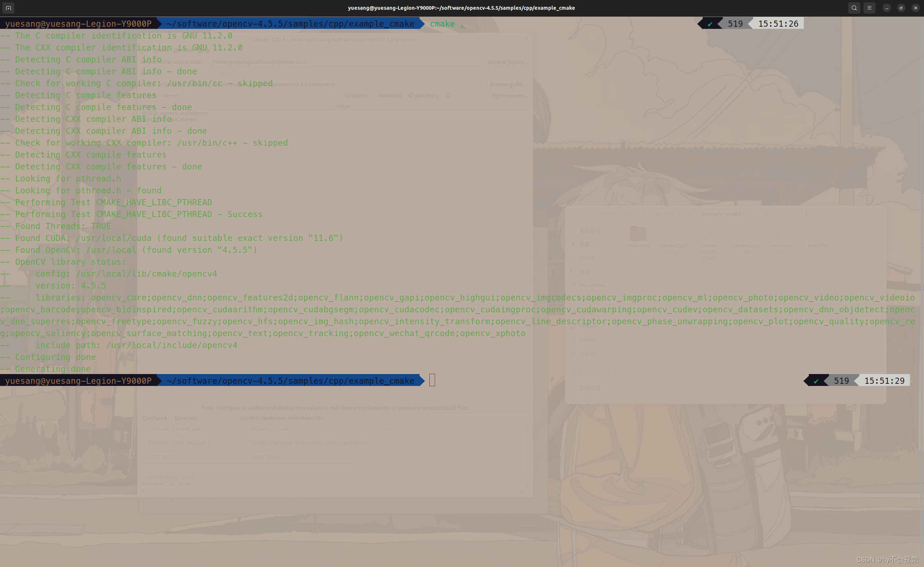Open Documents in the file manager sidebar
Screen dimensions: 924x567
[x=592, y=285]
